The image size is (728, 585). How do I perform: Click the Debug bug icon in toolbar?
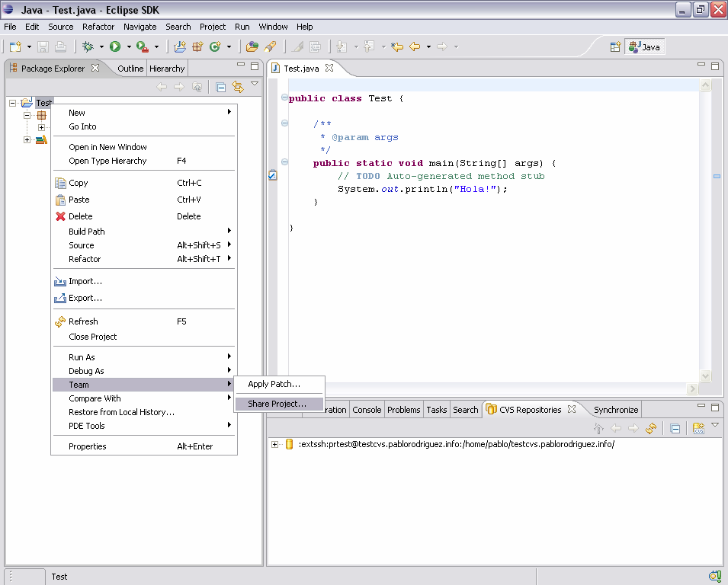coord(88,46)
